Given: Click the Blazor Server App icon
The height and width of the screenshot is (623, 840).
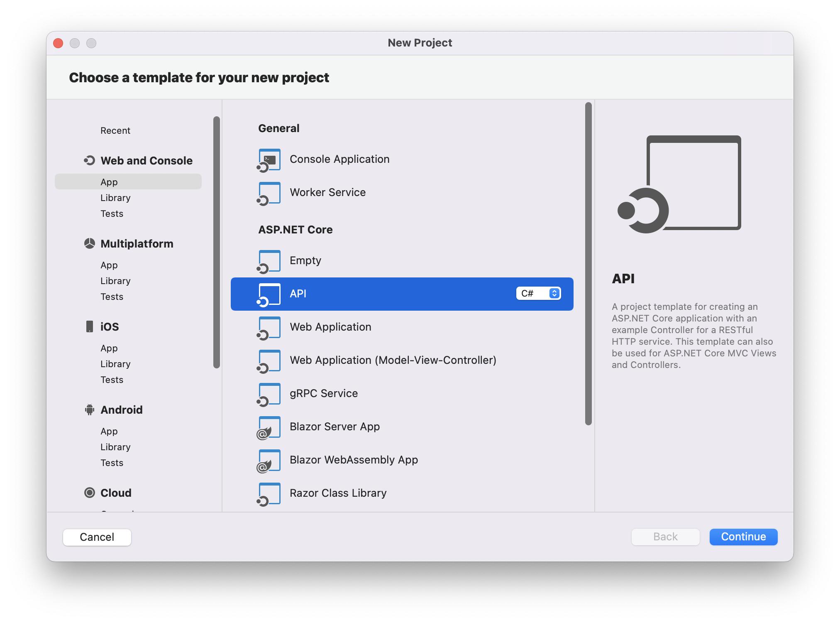Looking at the screenshot, I should (269, 427).
